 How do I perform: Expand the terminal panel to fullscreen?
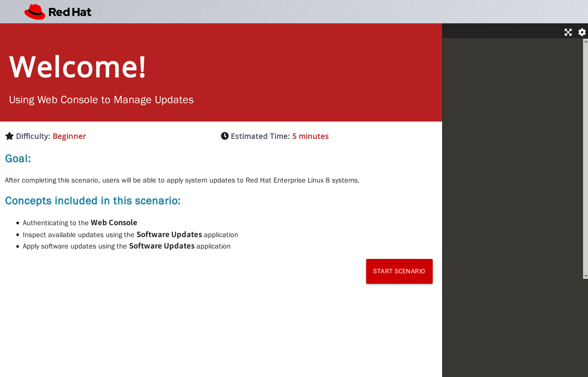point(568,32)
